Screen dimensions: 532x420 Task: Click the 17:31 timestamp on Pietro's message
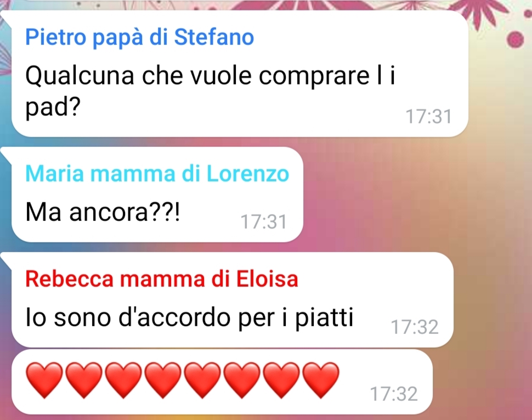click(429, 117)
